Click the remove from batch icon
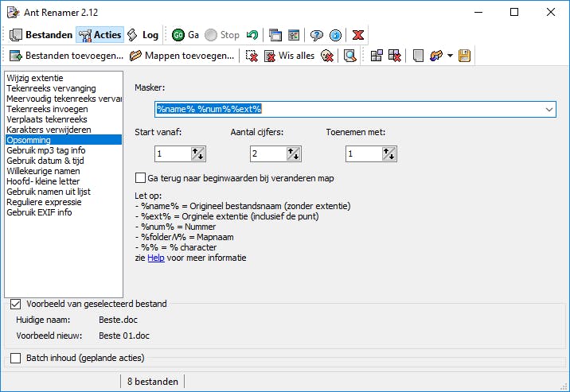This screenshot has height=392, width=570. click(394, 56)
